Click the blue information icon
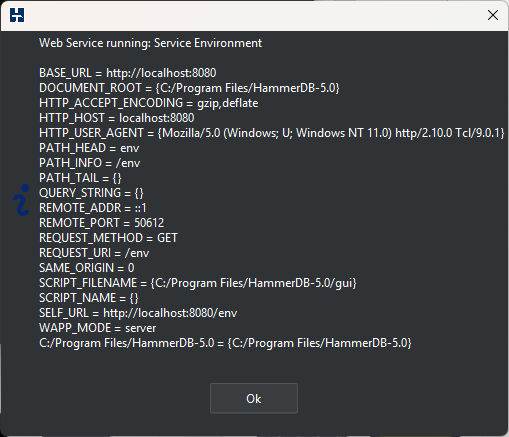509x437 pixels. (21, 200)
